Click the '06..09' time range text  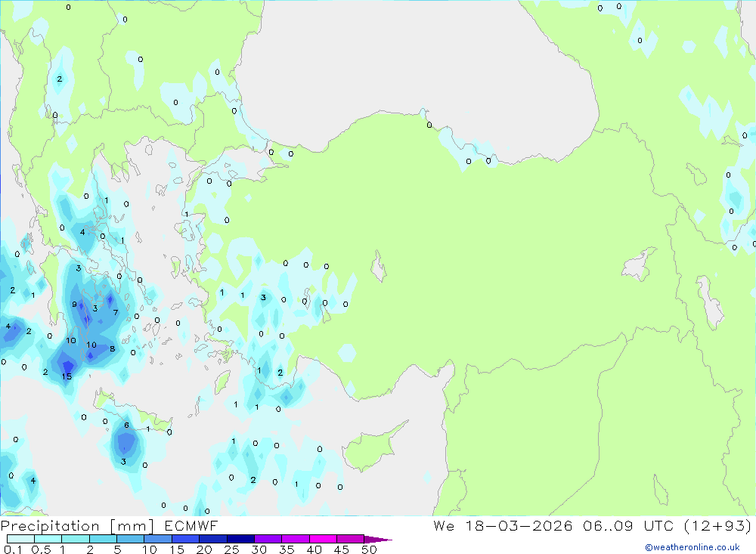coord(608,525)
